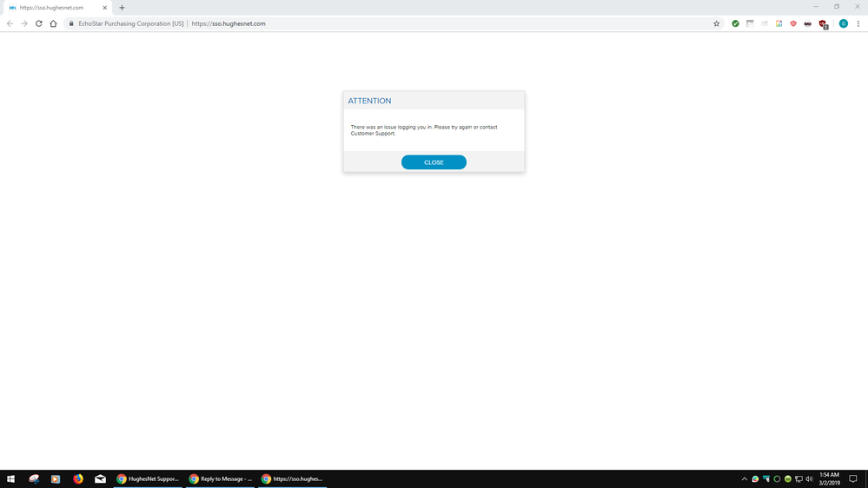Bookmark this page with the star icon
This screenshot has height=488, width=868.
pos(717,23)
